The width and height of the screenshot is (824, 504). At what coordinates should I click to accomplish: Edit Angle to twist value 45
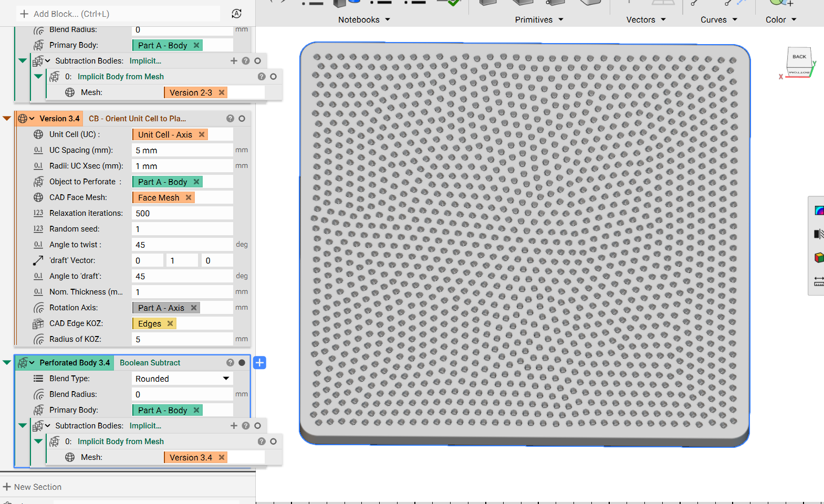[x=182, y=245]
